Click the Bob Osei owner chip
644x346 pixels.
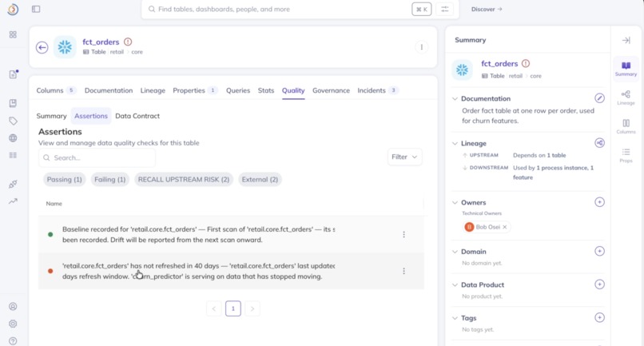click(486, 227)
